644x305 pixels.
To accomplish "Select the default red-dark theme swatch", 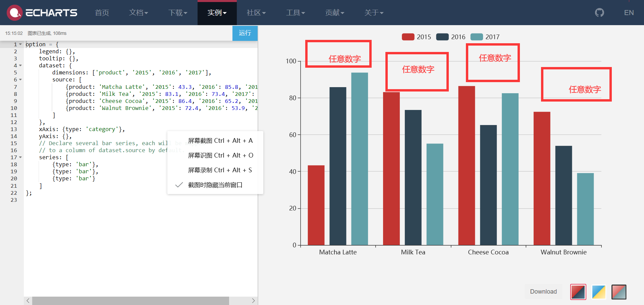I will pos(578,292).
